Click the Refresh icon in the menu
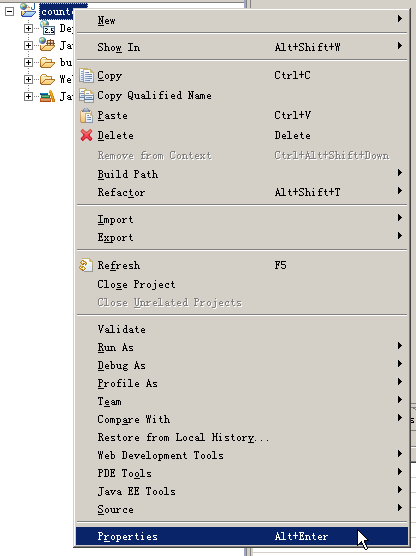The width and height of the screenshot is (416, 556). click(86, 265)
